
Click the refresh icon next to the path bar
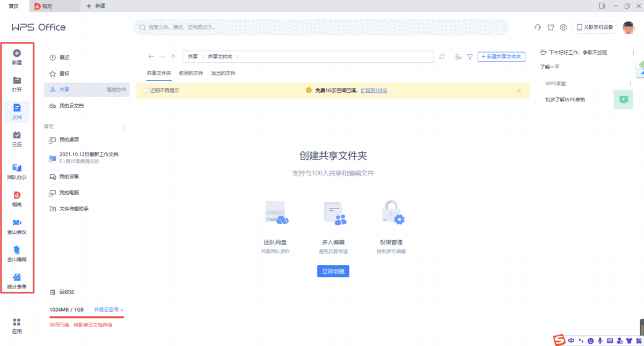442,56
